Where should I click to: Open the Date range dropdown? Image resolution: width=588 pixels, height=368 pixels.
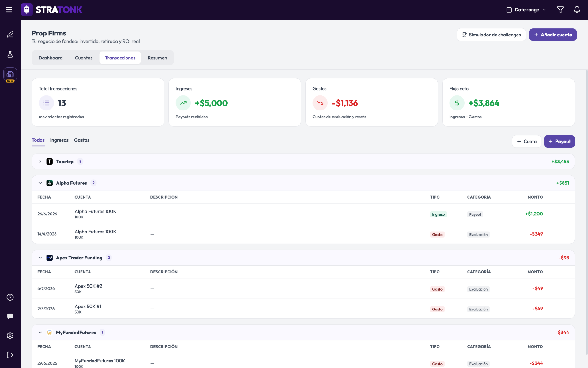point(526,10)
